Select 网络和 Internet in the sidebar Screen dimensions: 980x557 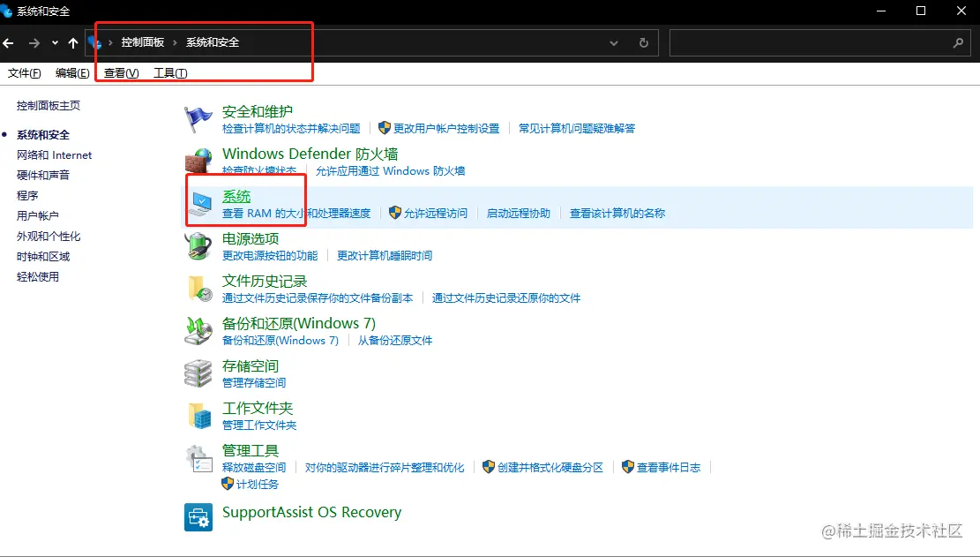[55, 155]
